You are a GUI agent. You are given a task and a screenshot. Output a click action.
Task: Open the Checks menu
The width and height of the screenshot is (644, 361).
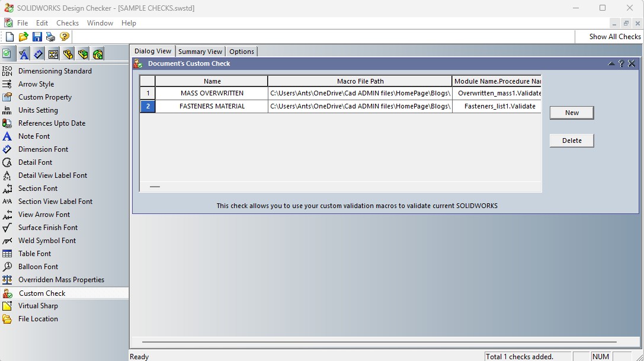coord(68,23)
